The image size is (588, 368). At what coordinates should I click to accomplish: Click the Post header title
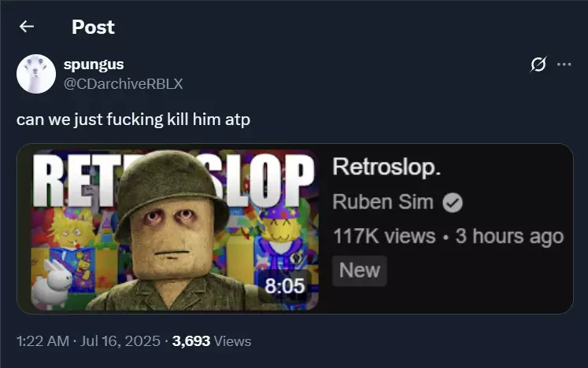[93, 27]
